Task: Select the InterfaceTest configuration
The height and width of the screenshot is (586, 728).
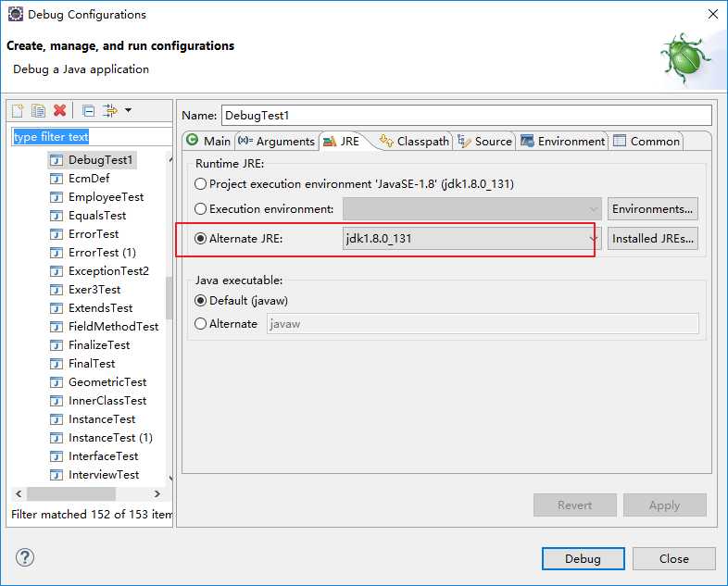Action: (103, 456)
